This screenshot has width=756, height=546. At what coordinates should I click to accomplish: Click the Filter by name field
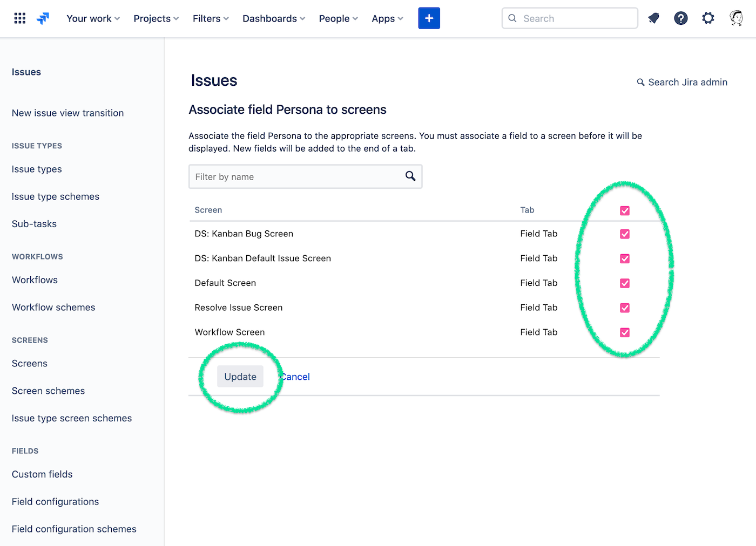coord(297,177)
